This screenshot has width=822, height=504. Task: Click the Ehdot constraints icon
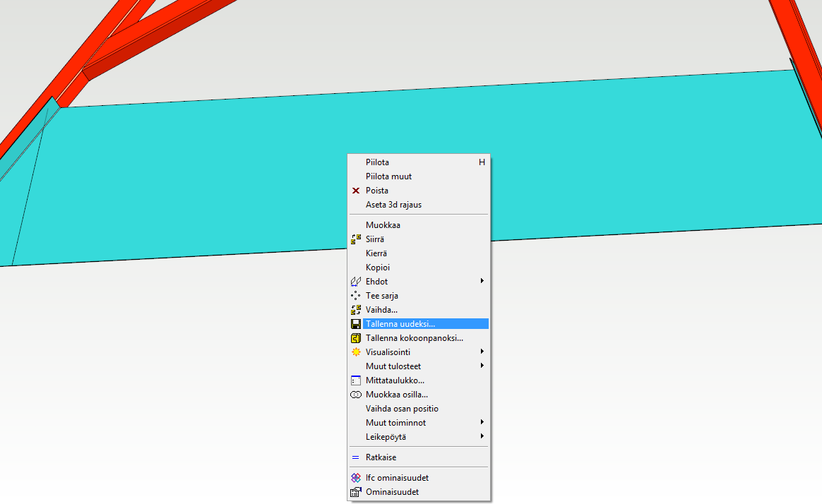click(x=356, y=282)
